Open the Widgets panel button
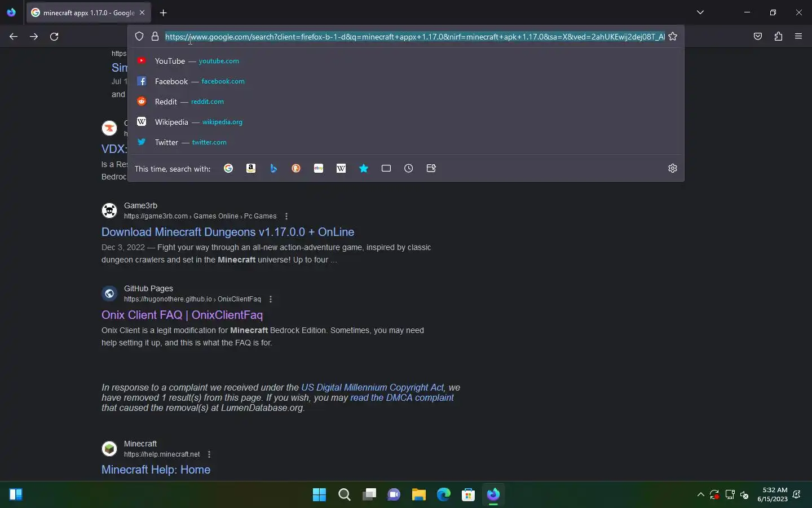 pyautogui.click(x=16, y=495)
